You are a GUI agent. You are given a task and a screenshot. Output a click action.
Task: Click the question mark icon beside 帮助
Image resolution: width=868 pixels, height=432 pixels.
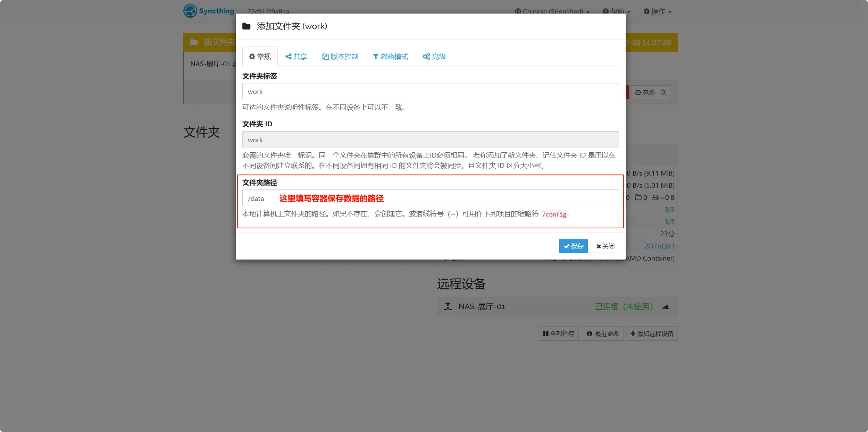[606, 11]
